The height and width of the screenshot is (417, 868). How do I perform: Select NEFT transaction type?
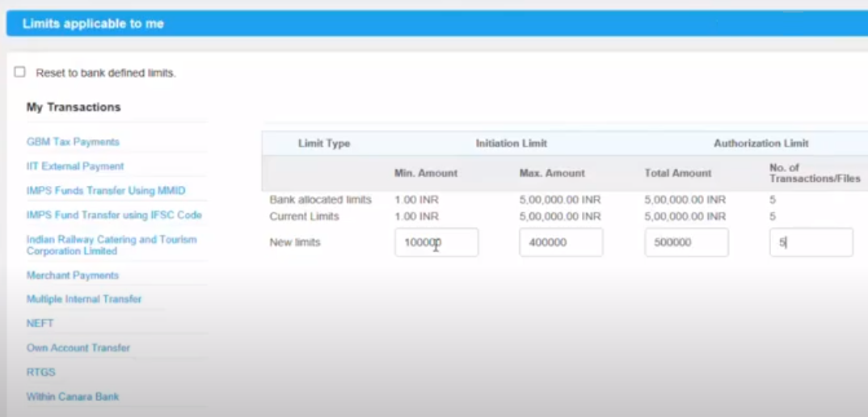click(40, 323)
